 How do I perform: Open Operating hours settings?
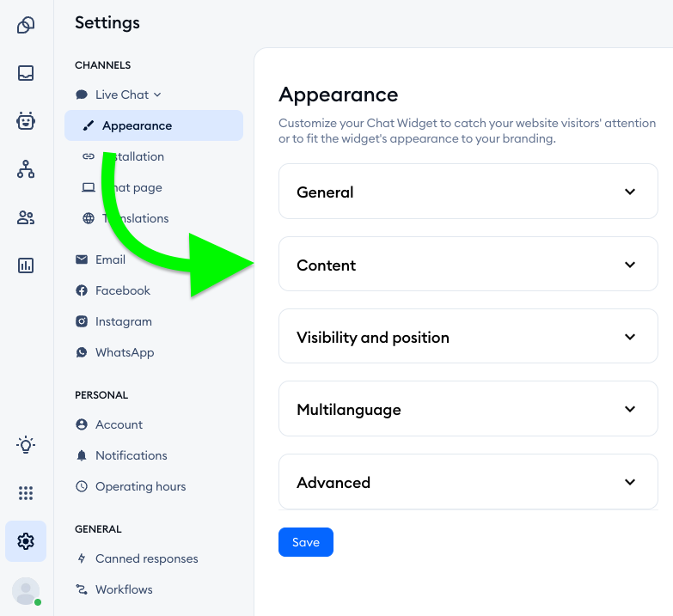coord(140,486)
